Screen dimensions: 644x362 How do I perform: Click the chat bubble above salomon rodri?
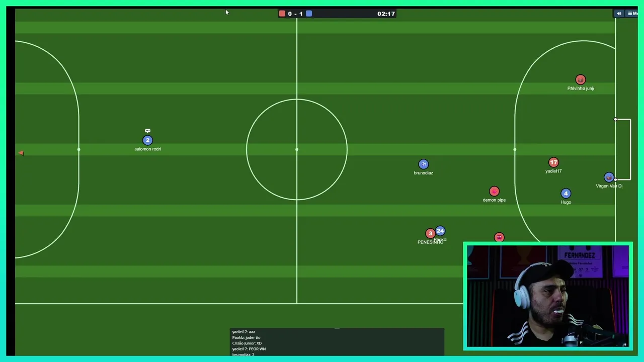147,131
